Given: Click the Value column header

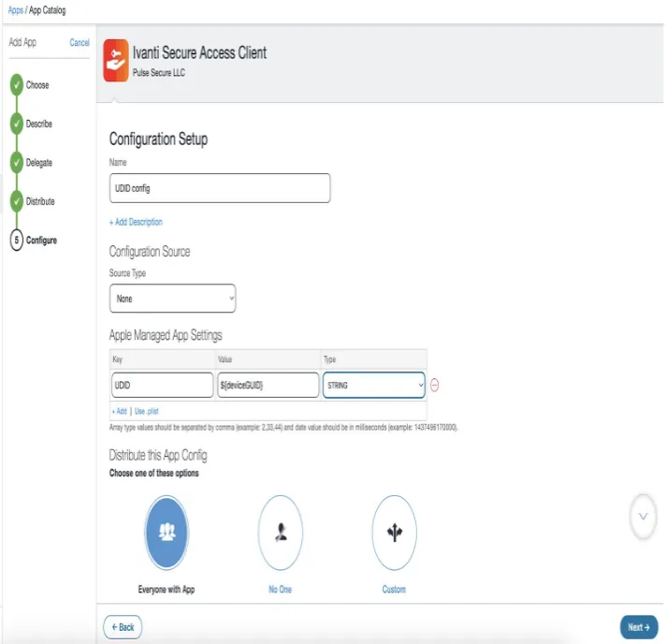Looking at the screenshot, I should [225, 359].
